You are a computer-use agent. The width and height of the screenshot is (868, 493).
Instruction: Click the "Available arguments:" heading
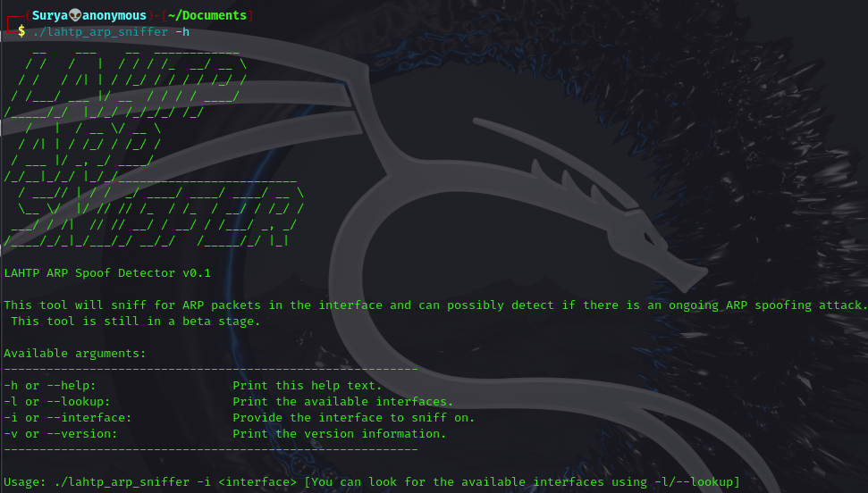coord(75,353)
